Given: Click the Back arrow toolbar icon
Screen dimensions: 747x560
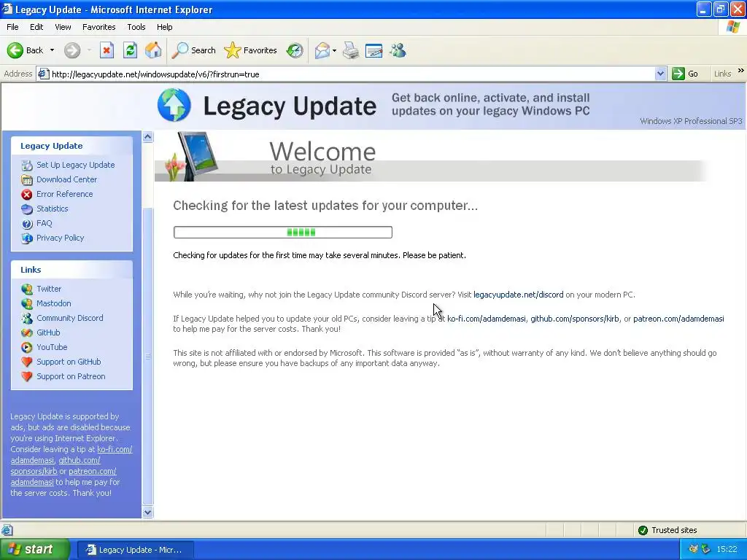Looking at the screenshot, I should pos(15,50).
